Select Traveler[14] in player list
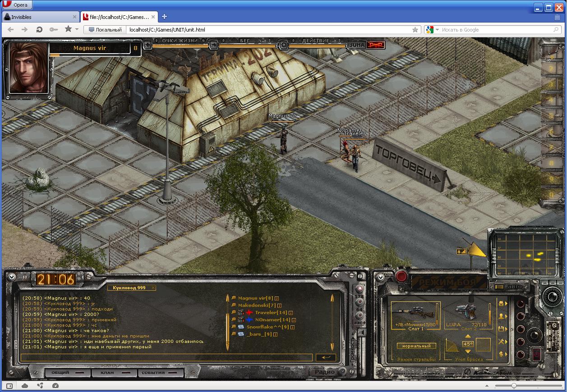567x392 pixels. pyautogui.click(x=271, y=313)
